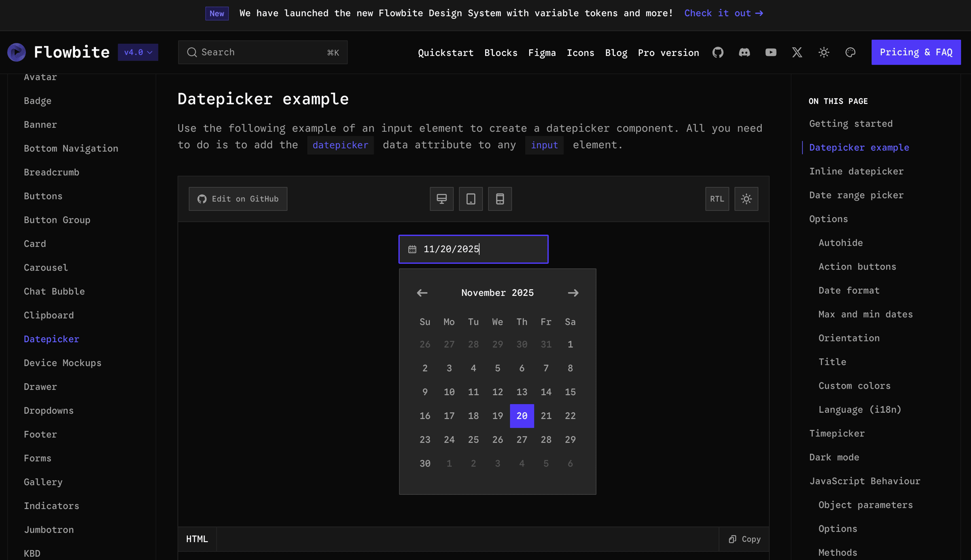
Task: Switch preview to desktop view icon
Action: tap(441, 199)
